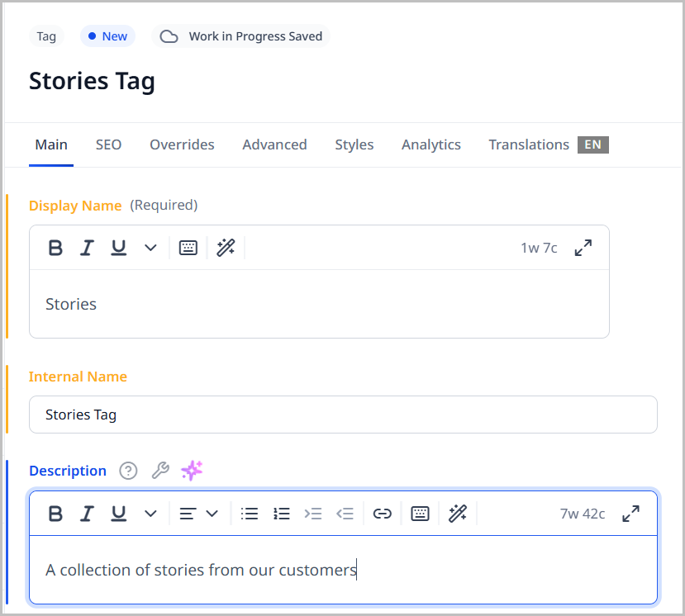Click the Underline icon in Description toolbar
This screenshot has width=685, height=616.
coord(118,514)
